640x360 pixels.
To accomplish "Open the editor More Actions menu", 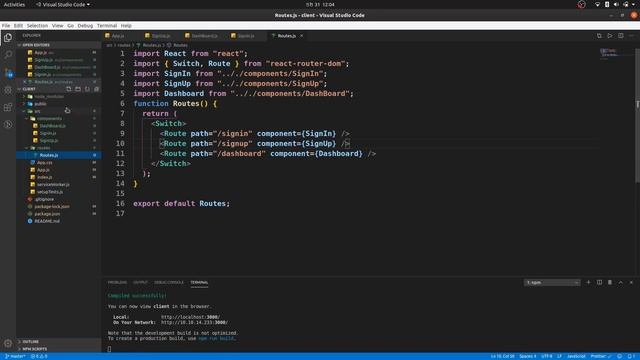I will pyautogui.click(x=631, y=36).
